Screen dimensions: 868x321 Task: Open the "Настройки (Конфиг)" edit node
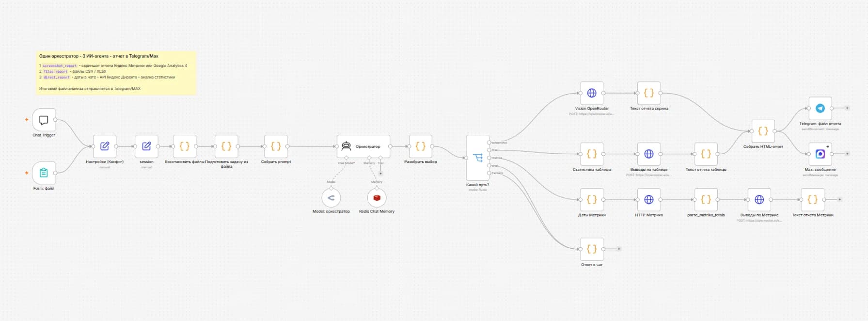tap(105, 146)
